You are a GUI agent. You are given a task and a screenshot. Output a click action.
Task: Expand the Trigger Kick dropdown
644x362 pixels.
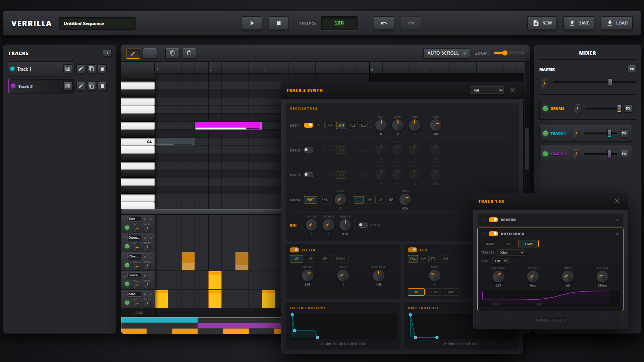click(511, 253)
